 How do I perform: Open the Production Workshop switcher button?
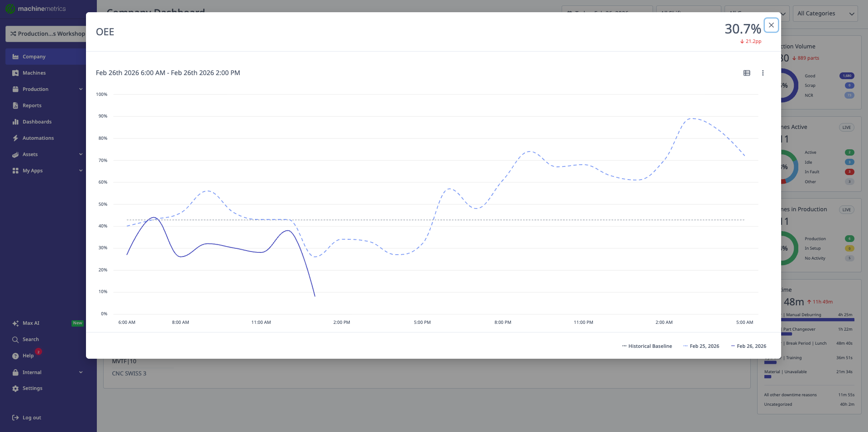47,34
